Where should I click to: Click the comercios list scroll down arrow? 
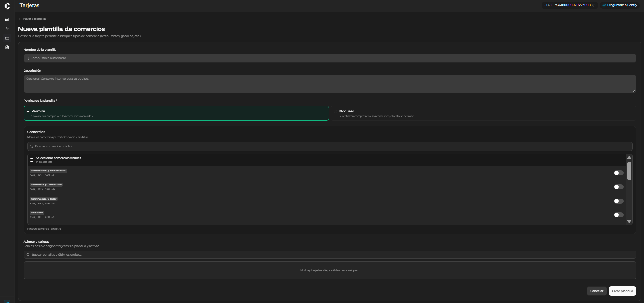[629, 221]
